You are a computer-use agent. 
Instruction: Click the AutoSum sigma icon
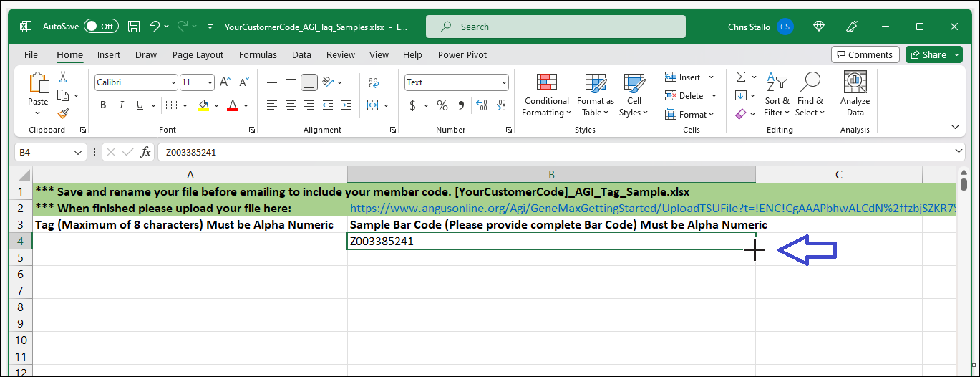point(741,77)
